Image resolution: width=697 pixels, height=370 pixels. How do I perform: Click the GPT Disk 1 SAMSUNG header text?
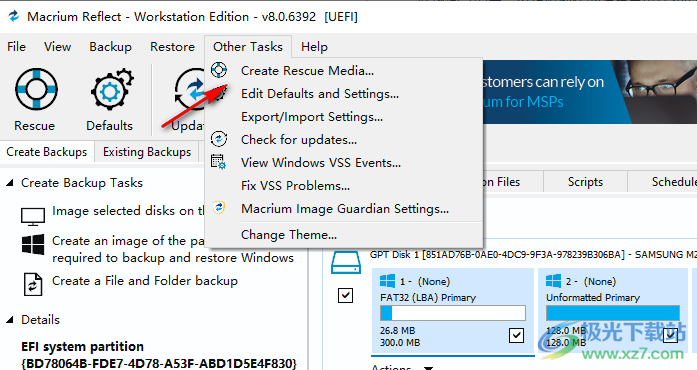[x=533, y=255]
